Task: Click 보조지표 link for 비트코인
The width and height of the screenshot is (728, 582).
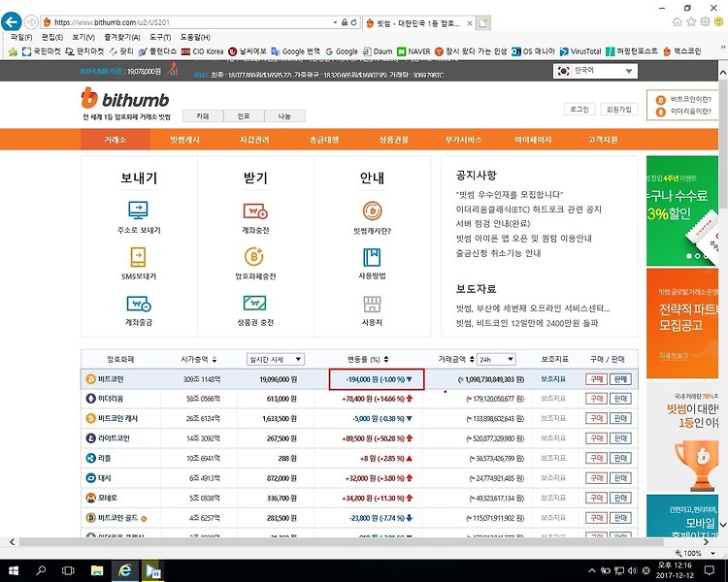Action: click(x=553, y=379)
